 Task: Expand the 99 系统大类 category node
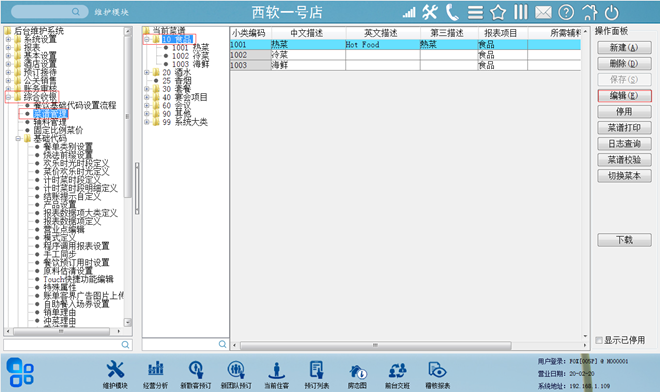(x=147, y=122)
